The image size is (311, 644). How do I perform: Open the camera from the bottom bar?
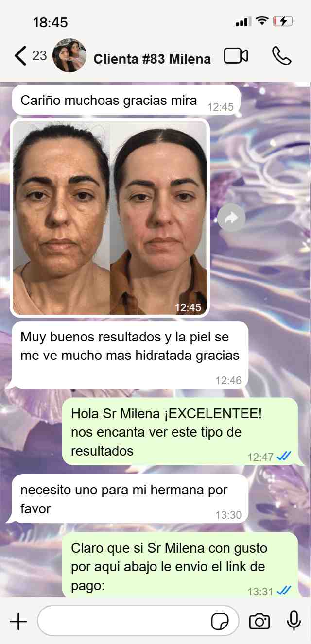[x=259, y=621]
